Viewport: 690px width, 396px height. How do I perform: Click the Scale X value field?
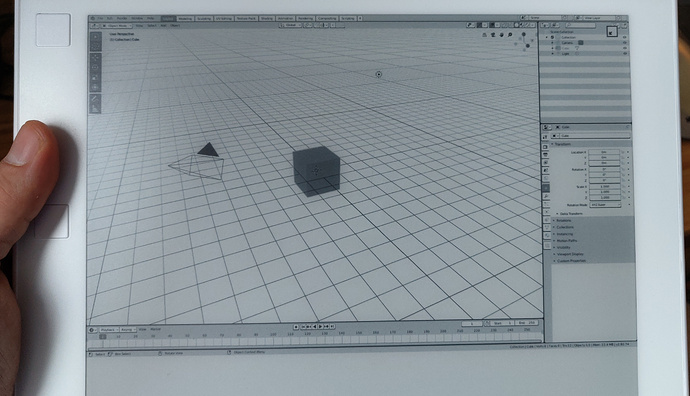click(x=604, y=187)
